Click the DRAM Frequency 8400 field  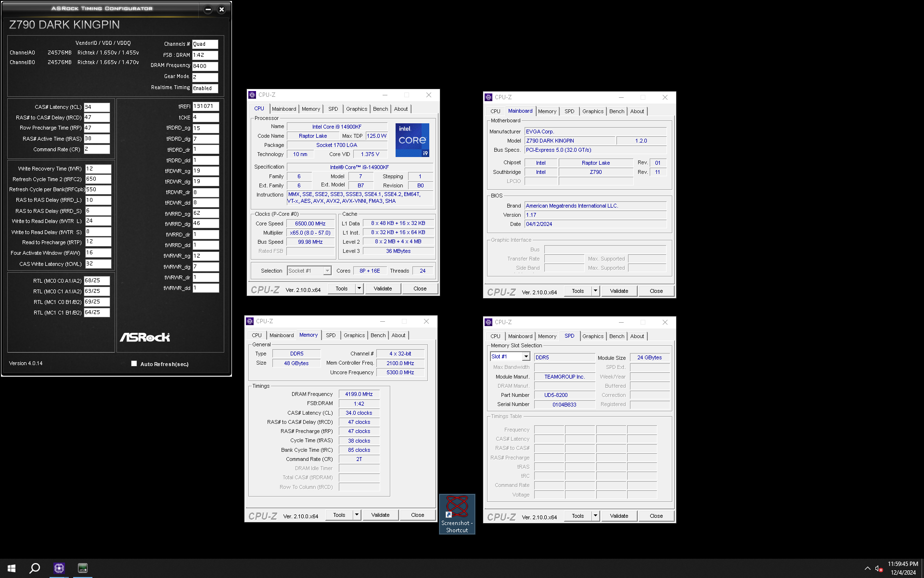click(205, 66)
